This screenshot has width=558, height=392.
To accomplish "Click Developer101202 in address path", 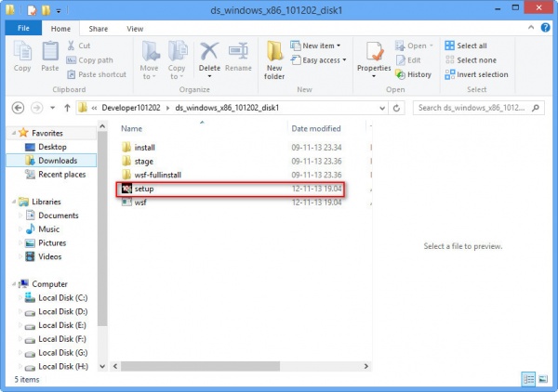I will coord(131,108).
